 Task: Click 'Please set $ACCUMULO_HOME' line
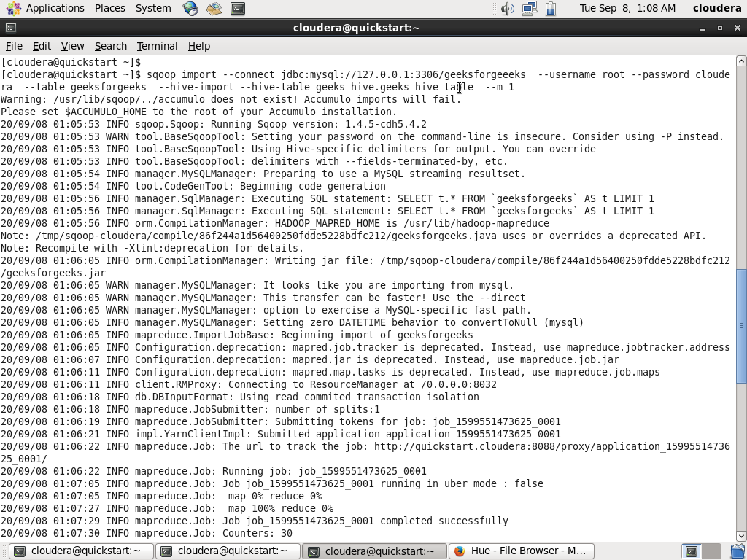[198, 112]
